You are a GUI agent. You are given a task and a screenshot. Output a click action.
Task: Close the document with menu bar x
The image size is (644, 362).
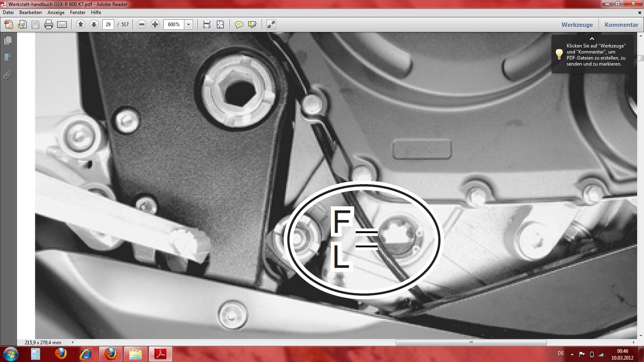coord(640,12)
